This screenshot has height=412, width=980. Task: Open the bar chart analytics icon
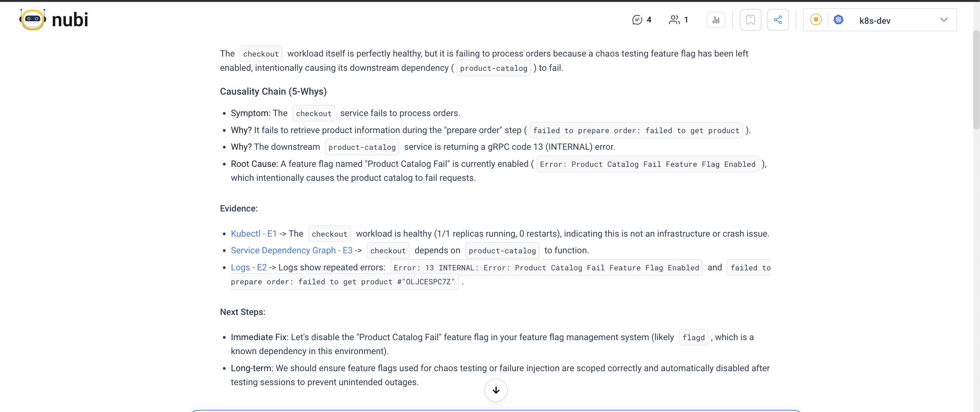pyautogui.click(x=716, y=20)
